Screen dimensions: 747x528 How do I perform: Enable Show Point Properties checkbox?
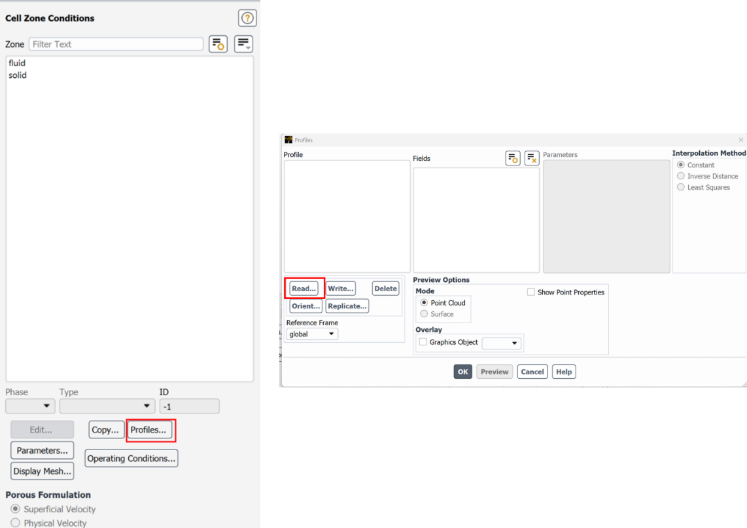[x=532, y=292]
